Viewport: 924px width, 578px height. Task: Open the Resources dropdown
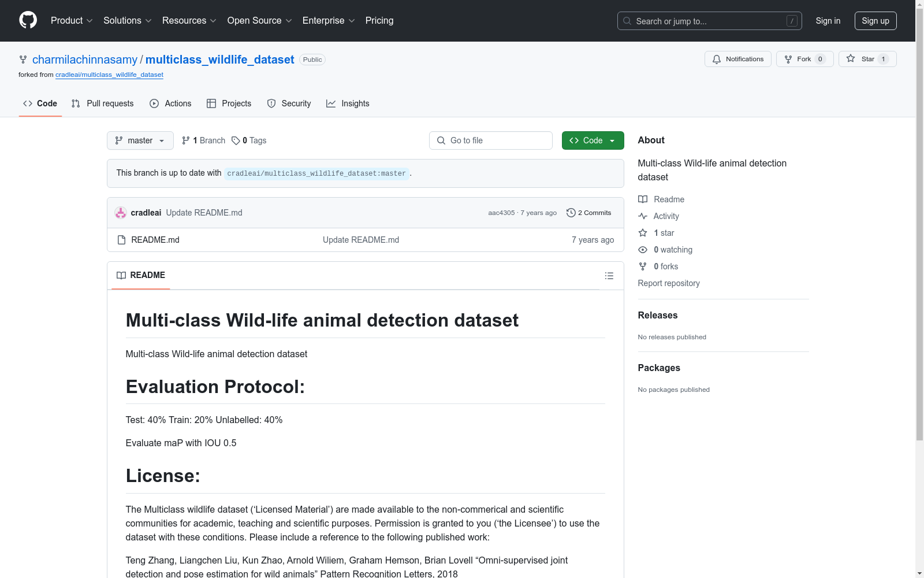(189, 21)
